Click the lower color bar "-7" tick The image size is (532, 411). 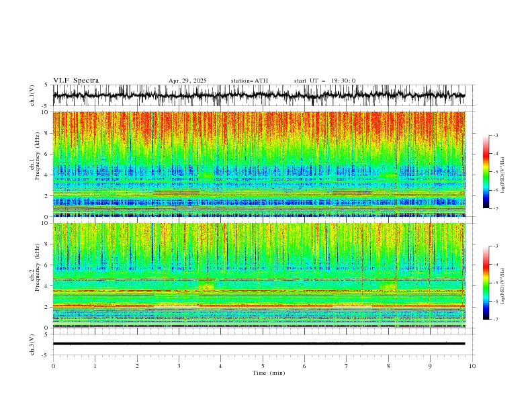[495, 320]
